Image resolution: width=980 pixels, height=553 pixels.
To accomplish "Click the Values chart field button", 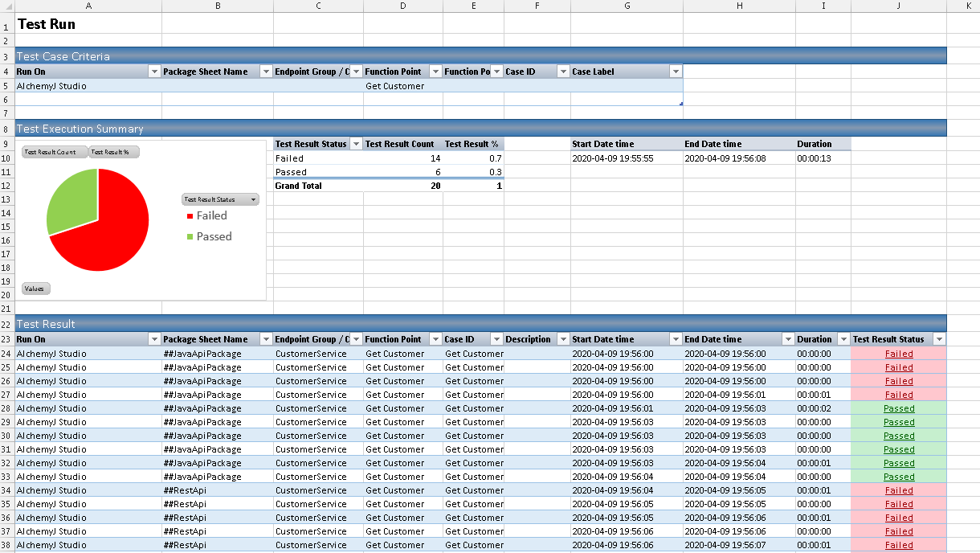I will click(35, 289).
